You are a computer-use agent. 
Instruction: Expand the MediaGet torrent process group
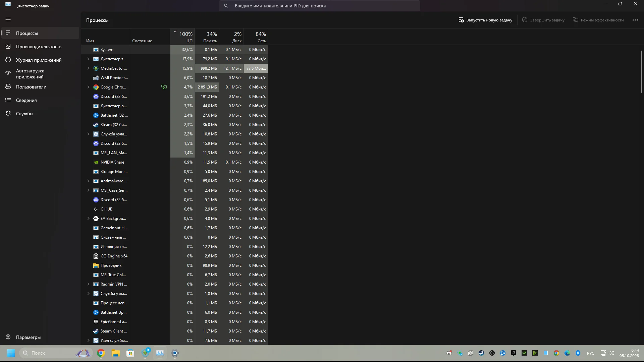89,68
